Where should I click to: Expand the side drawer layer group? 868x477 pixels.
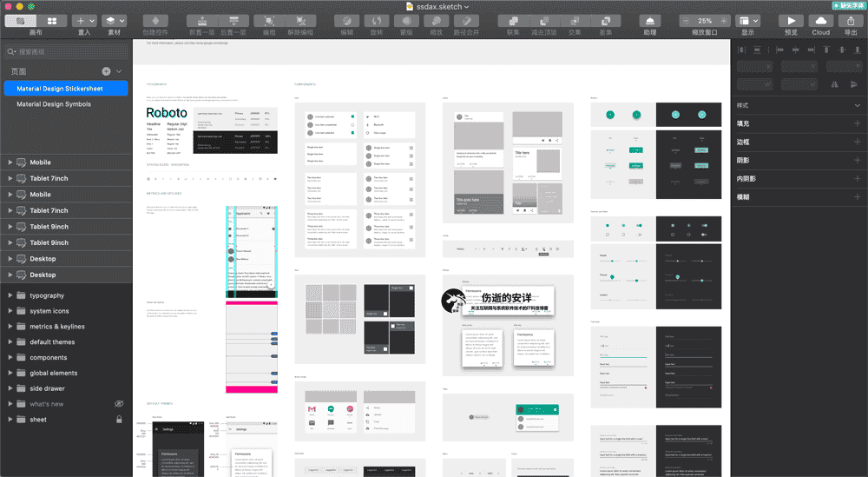point(10,388)
